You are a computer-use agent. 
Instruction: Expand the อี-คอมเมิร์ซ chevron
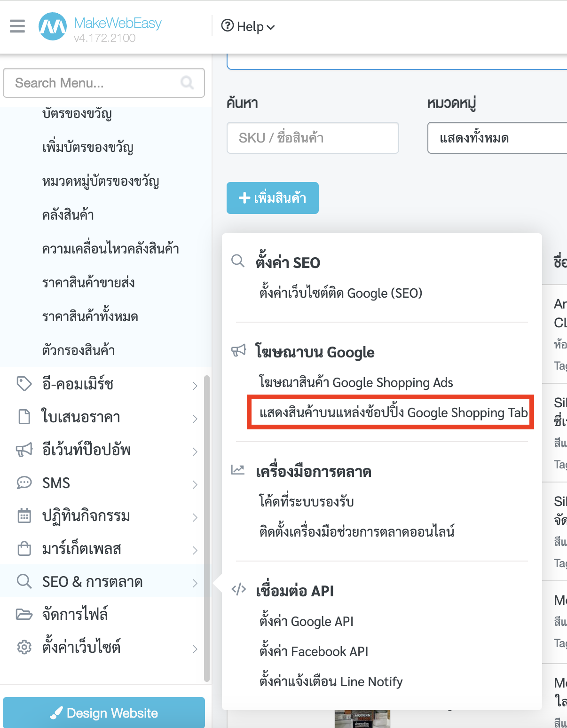click(195, 386)
